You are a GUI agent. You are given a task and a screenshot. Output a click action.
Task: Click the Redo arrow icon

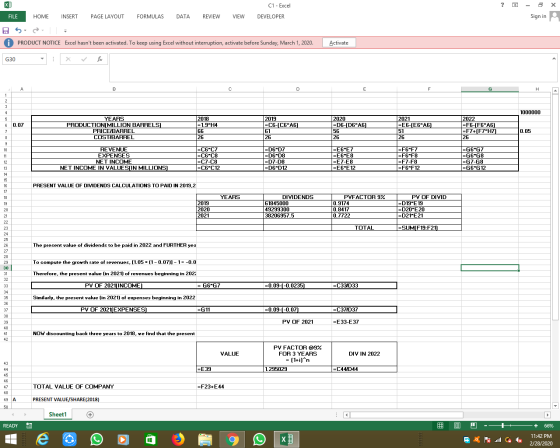point(36,31)
